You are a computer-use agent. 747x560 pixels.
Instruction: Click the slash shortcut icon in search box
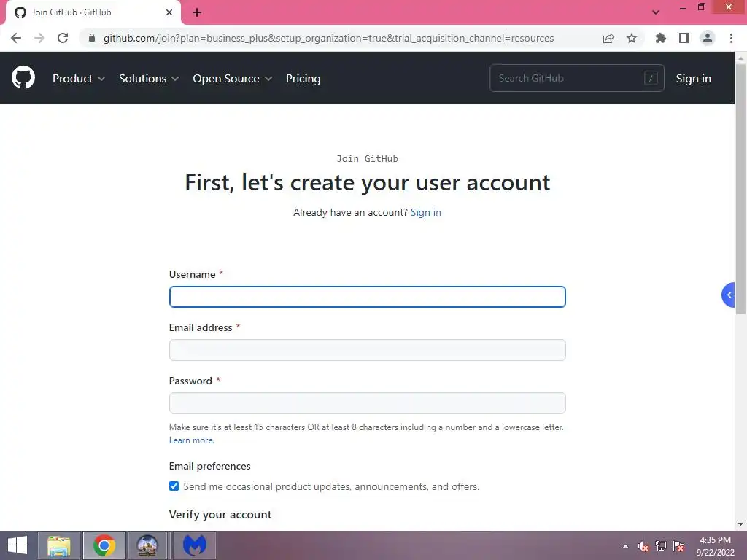point(651,78)
